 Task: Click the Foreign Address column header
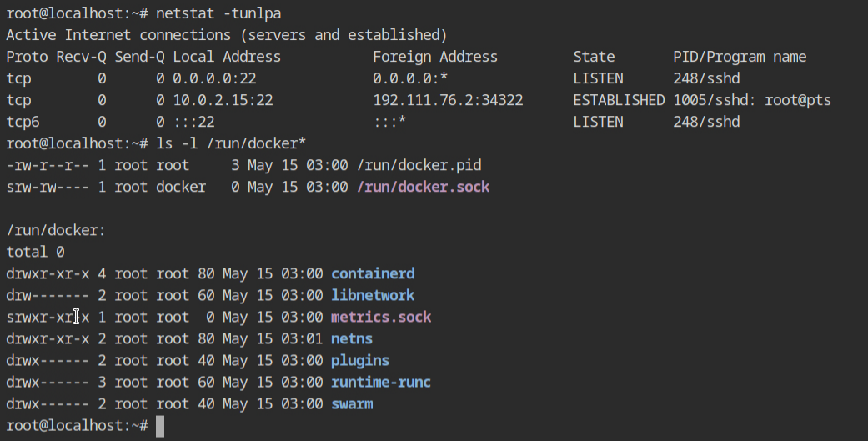(435, 57)
